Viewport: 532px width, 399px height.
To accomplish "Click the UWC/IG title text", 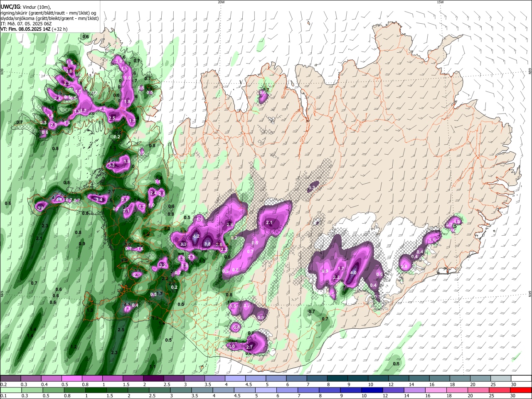I will [x=10, y=7].
